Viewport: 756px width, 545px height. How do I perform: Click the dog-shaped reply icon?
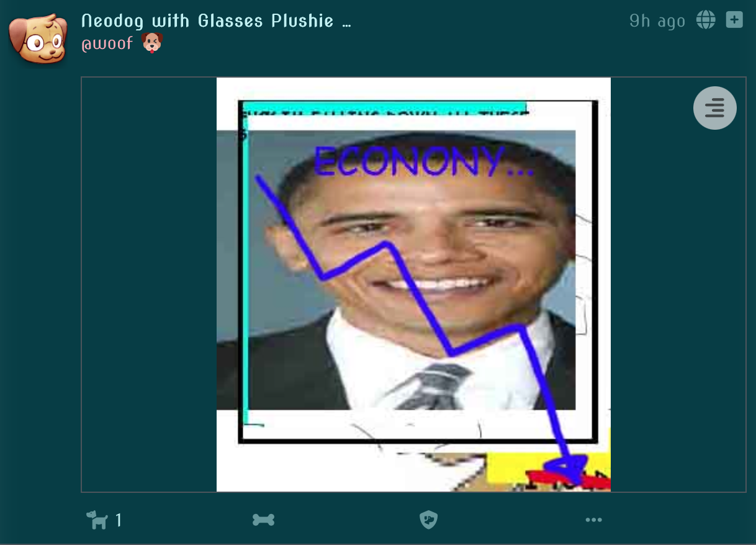click(x=97, y=520)
